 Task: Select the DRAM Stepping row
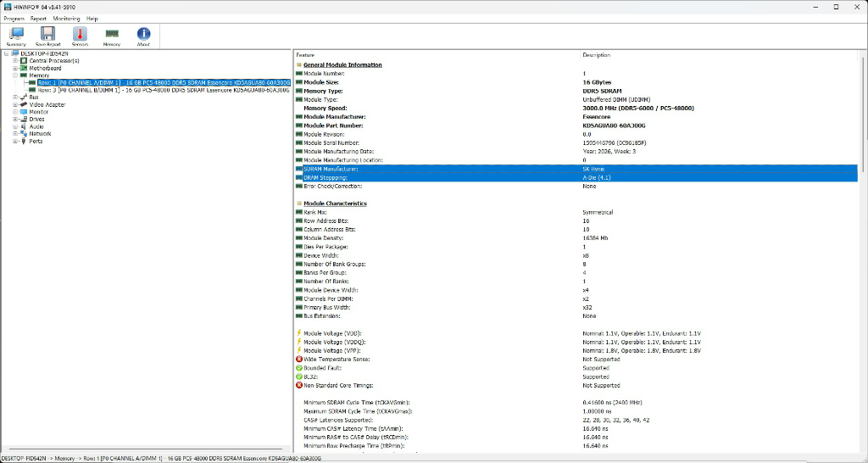click(576, 177)
